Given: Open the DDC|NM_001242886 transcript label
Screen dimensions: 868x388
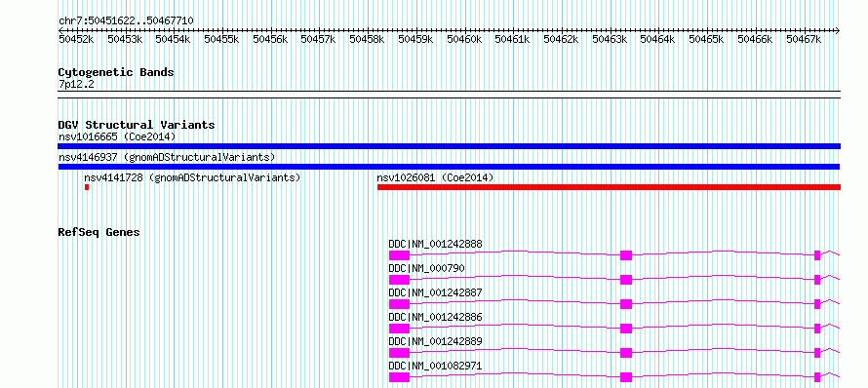Looking at the screenshot, I should [435, 317].
